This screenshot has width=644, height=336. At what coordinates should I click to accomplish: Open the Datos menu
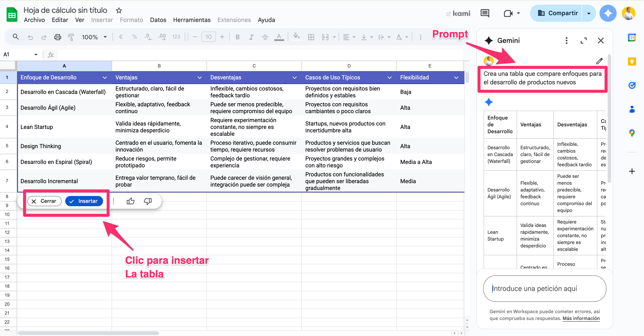coord(158,20)
